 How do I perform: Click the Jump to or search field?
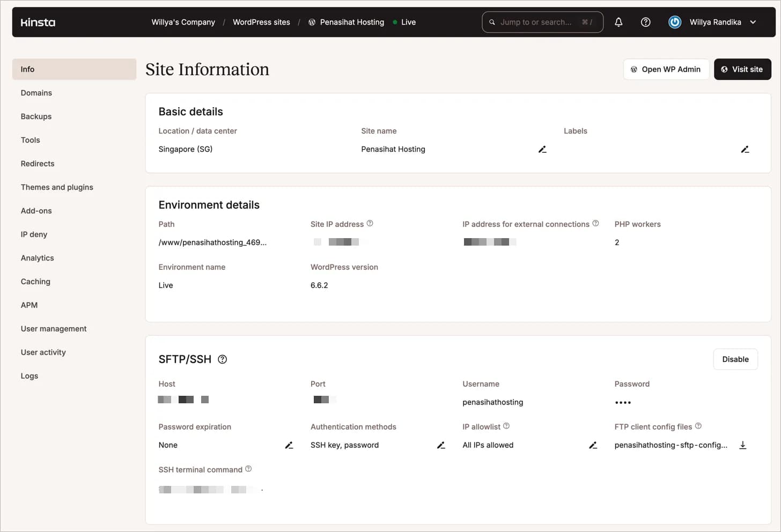click(542, 22)
